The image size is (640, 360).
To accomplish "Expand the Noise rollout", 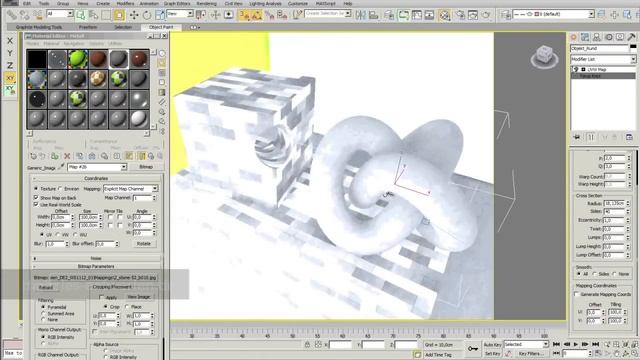I will pos(96,258).
